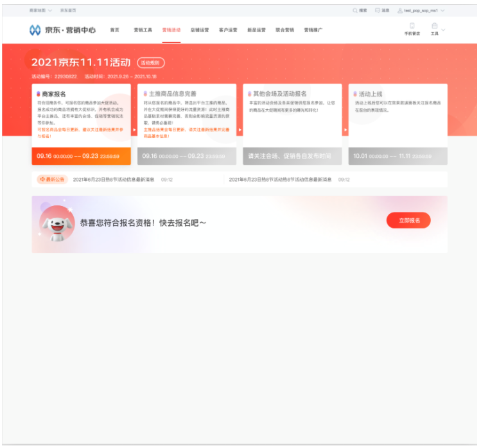Open the 搜索 search icon
The width and height of the screenshot is (481, 448).
[355, 10]
